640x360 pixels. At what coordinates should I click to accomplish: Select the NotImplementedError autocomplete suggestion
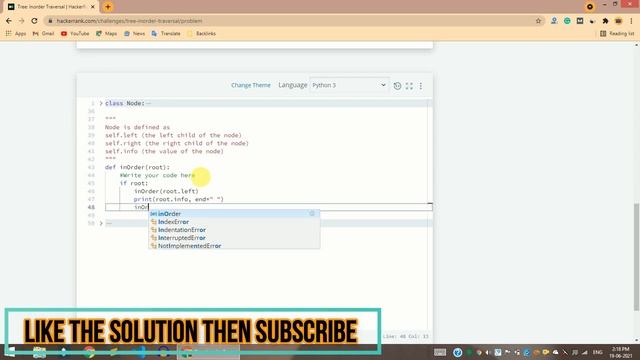click(x=234, y=246)
